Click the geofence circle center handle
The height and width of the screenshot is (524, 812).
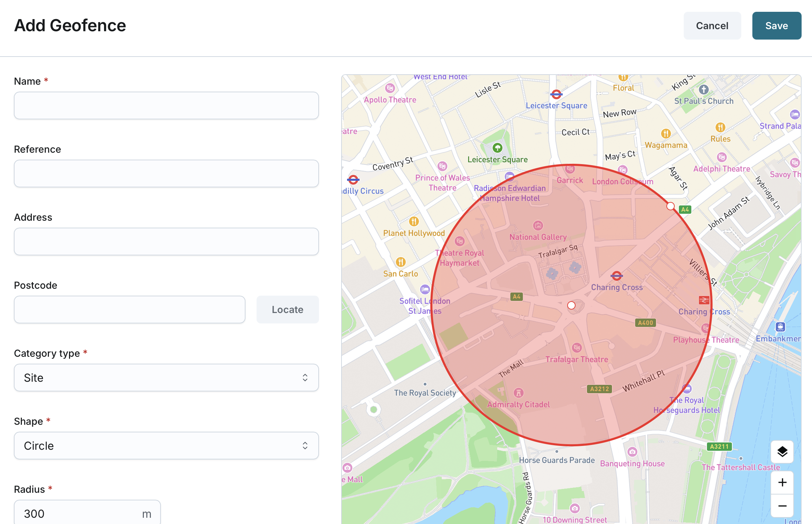(x=571, y=305)
